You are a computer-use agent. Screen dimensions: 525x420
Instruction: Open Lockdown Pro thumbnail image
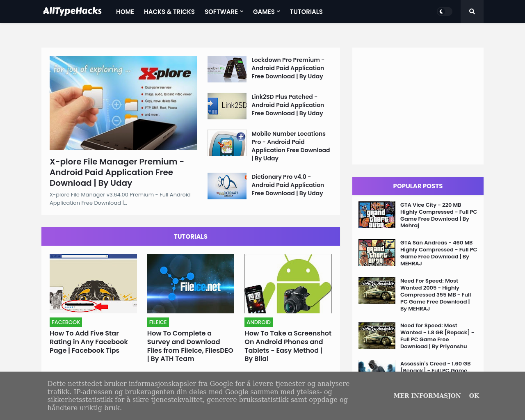tap(227, 69)
